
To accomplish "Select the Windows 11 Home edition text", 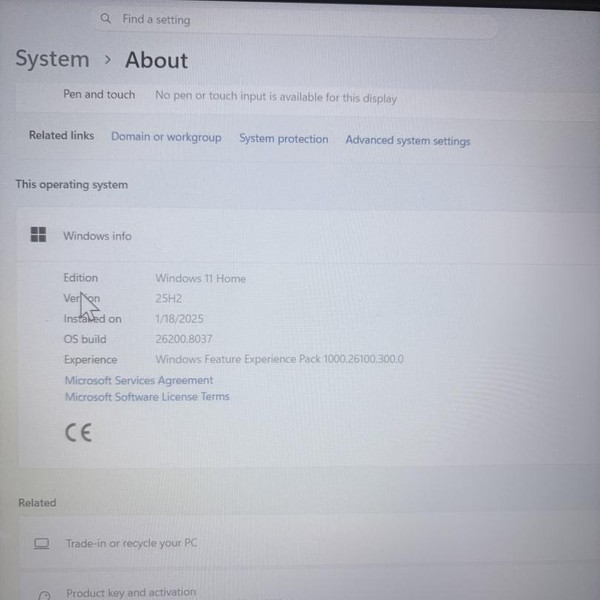I will [201, 279].
